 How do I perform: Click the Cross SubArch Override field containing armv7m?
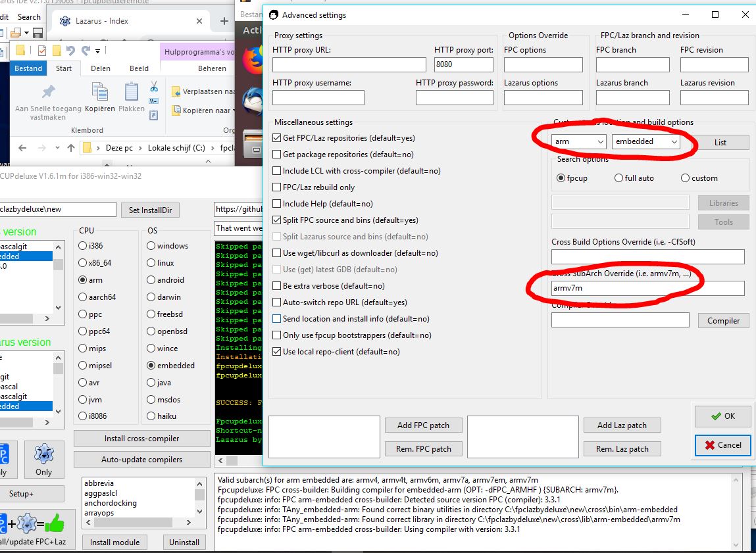tap(647, 288)
